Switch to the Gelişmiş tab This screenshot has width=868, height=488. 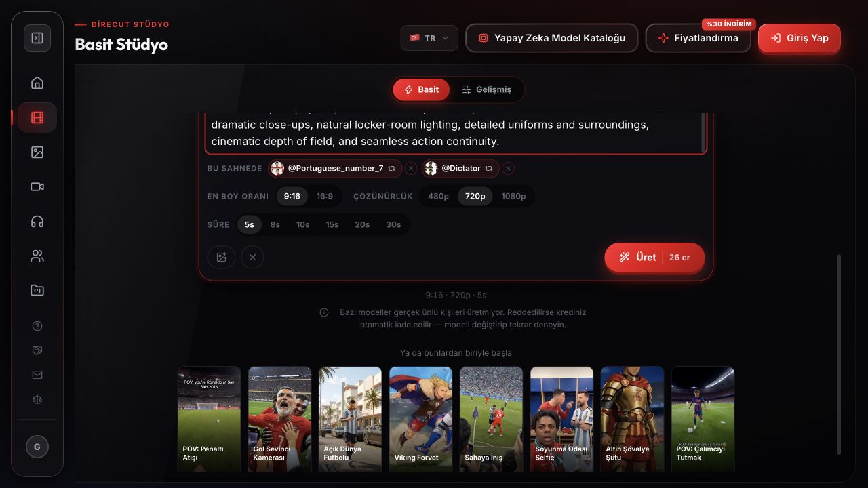tap(486, 89)
